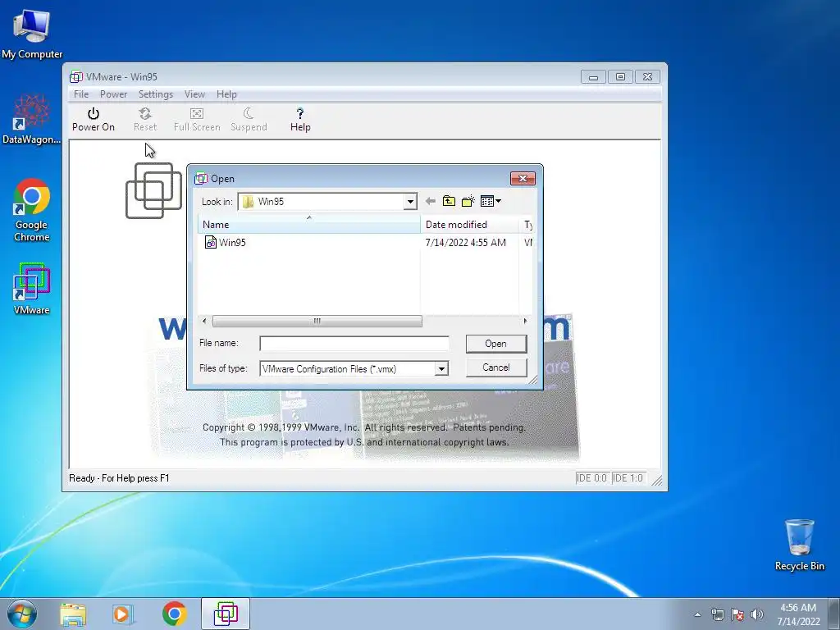Open My Computer desktop icon
This screenshot has width=840, height=630.
coord(32,33)
